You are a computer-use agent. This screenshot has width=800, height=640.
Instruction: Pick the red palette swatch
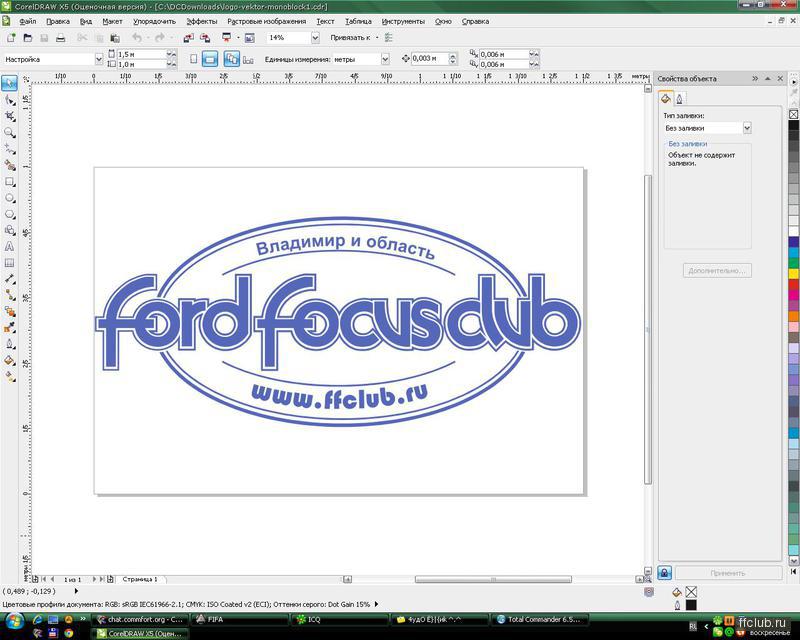tap(793, 284)
